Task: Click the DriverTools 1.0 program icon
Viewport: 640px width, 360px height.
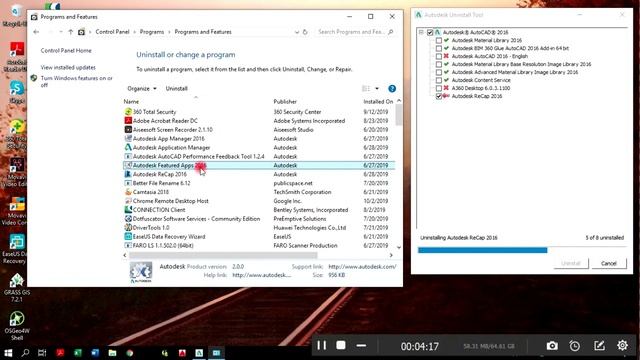Action: click(x=128, y=228)
